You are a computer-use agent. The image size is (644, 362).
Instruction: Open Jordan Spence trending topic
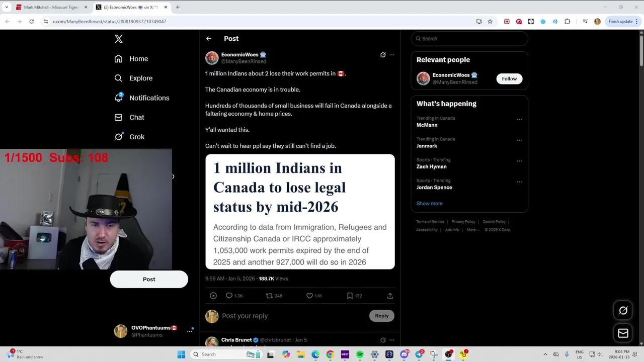[x=434, y=188]
